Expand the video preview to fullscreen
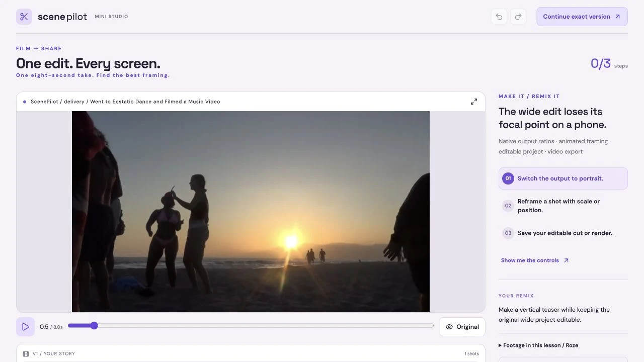This screenshot has height=362, width=644. tap(474, 102)
